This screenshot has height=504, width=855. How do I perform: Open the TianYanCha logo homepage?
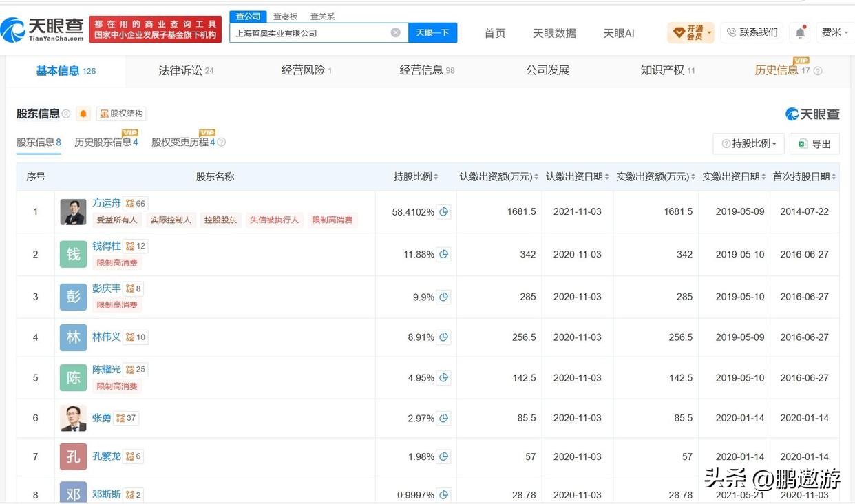point(43,29)
